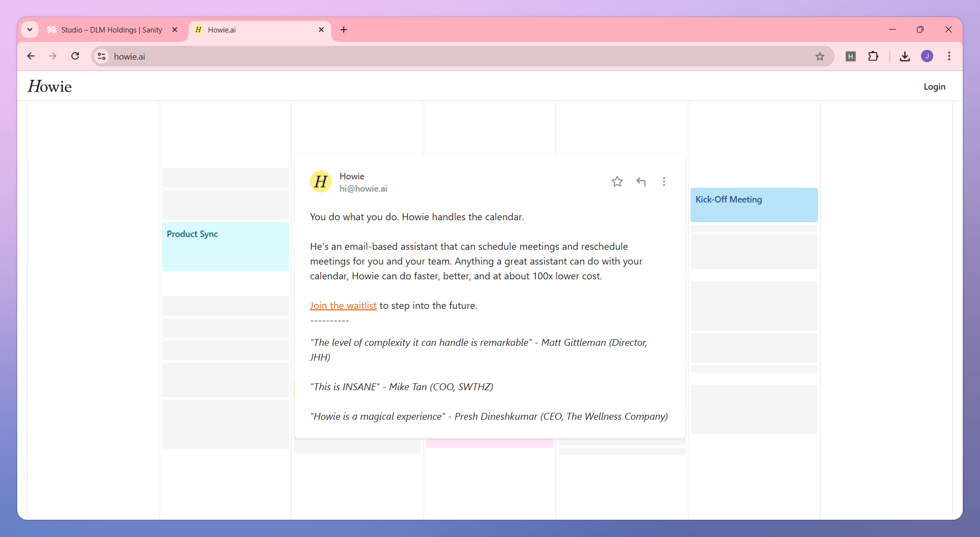Close the Howie.ai tab

coord(321,30)
